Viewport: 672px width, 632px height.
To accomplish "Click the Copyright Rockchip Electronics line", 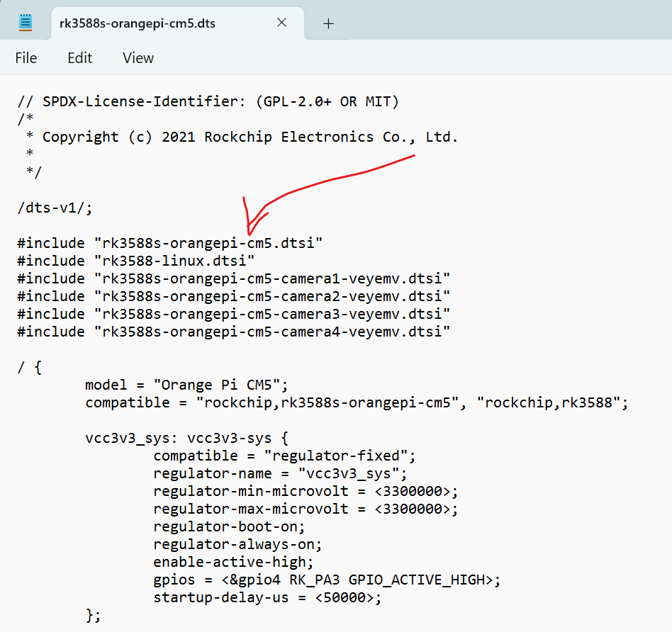I will [x=250, y=137].
